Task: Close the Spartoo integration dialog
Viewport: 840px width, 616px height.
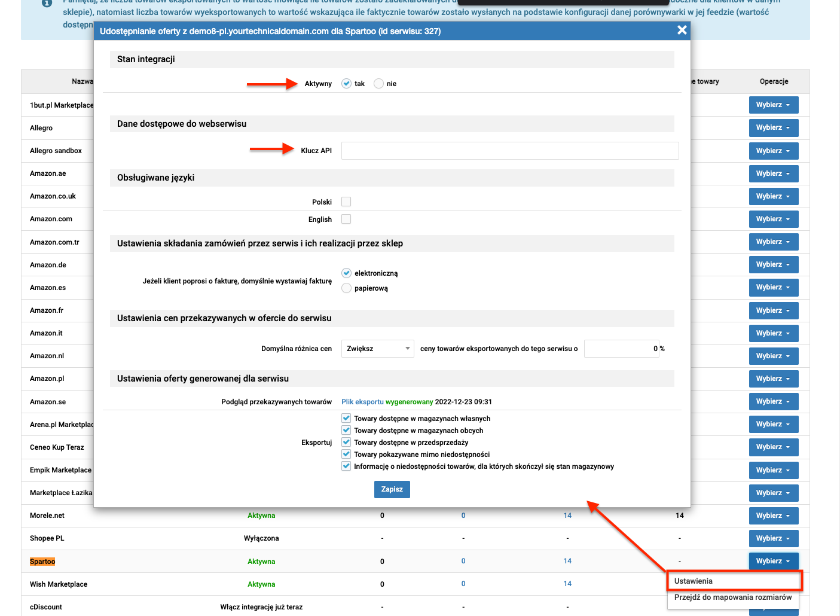Action: click(682, 30)
